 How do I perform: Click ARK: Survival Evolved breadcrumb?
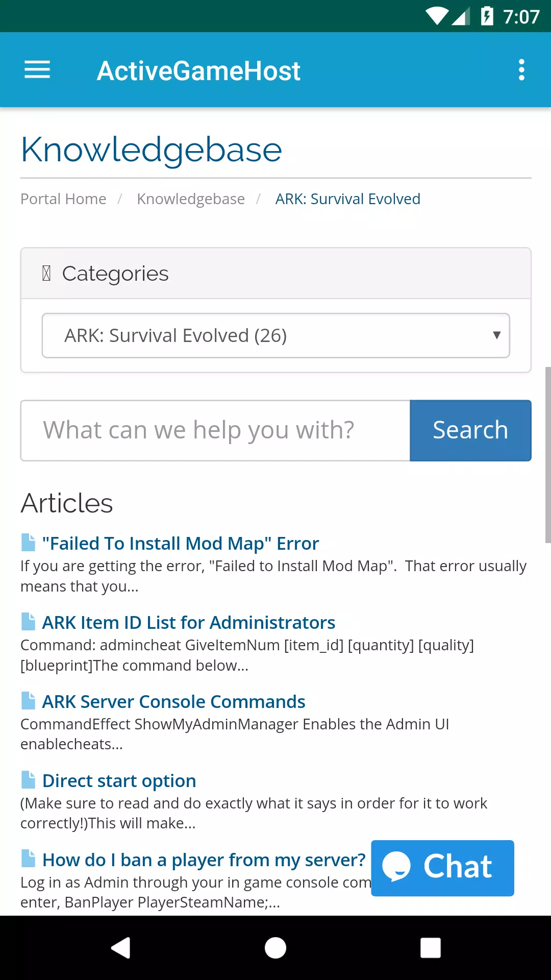click(x=348, y=199)
